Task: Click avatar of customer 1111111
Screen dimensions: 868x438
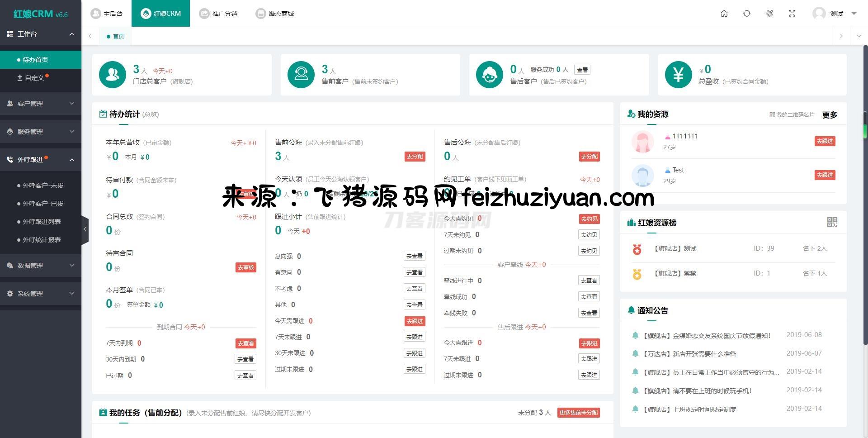Action: click(642, 142)
